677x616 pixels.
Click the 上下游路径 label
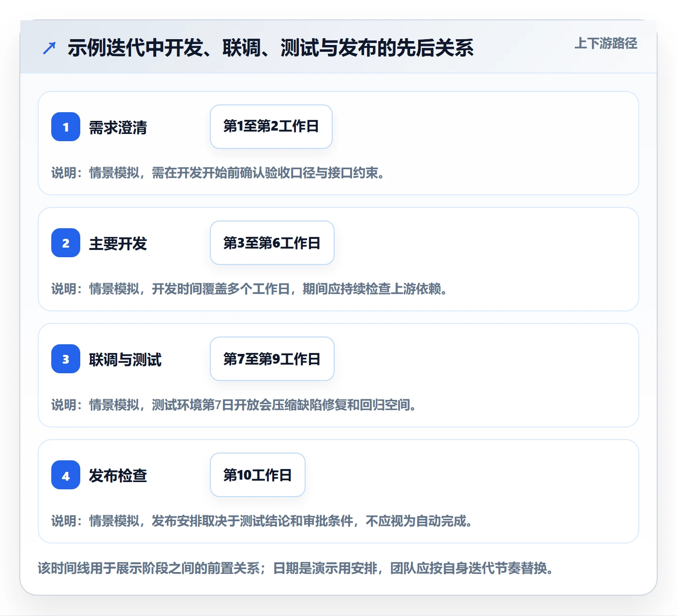coord(605,44)
